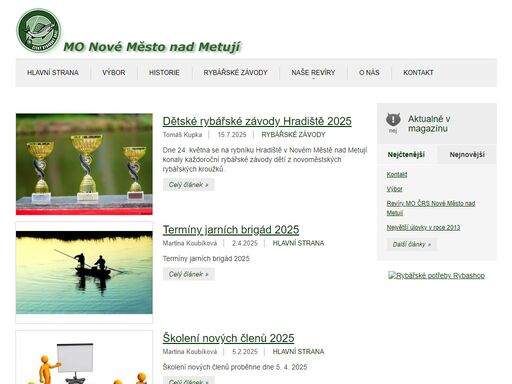Open the Výbor menu item
The height and width of the screenshot is (384, 512).
(x=114, y=73)
